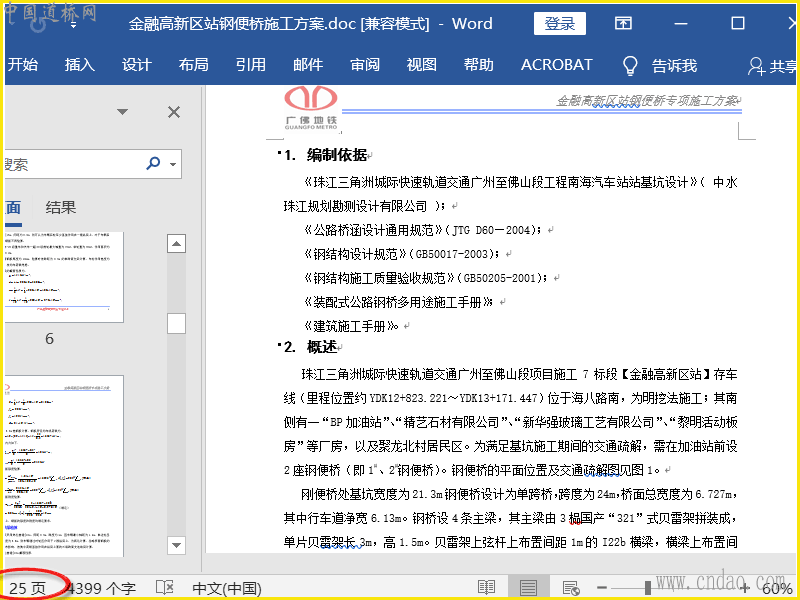This screenshot has height=600, width=800.
Task: Click the proofing check icon in status bar
Action: click(164, 587)
